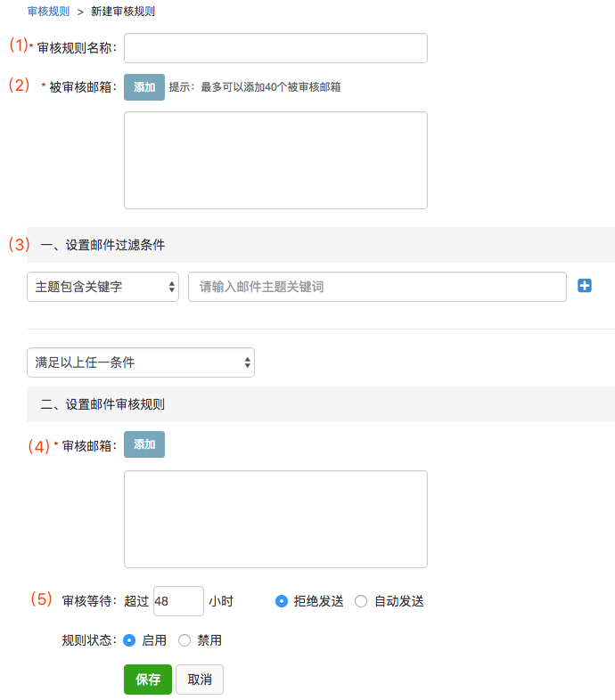Image resolution: width=615 pixels, height=700 pixels.
Task: Click the blue plus icon to add filter condition
Action: (x=585, y=286)
